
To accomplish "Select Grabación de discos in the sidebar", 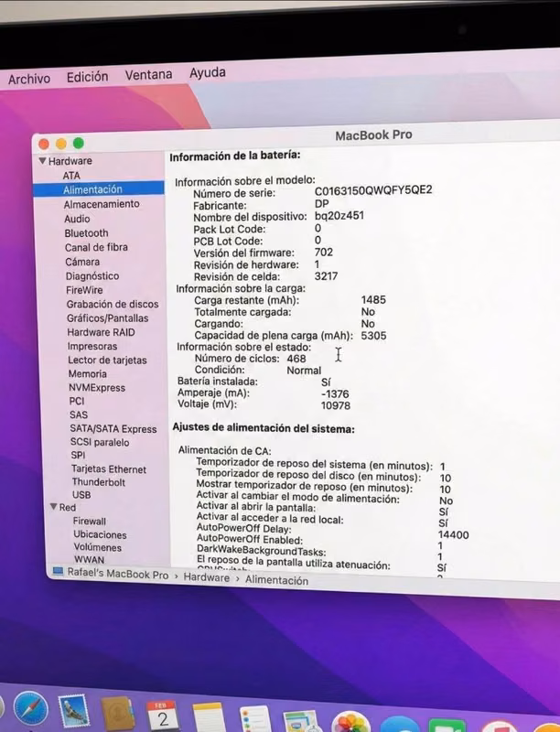I will click(113, 304).
